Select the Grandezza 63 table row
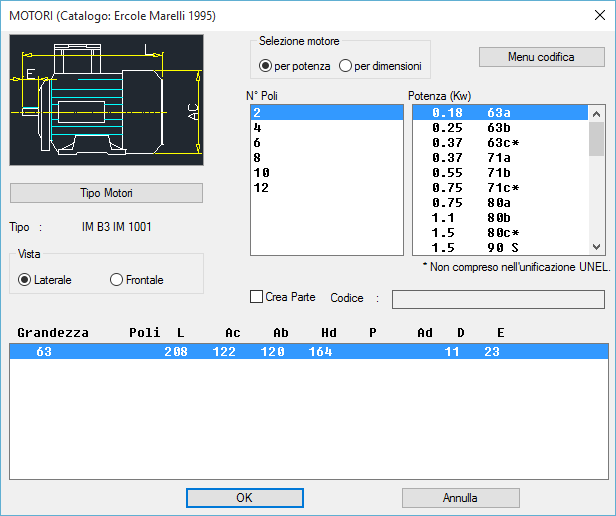Screen dimensions: 616x516 pos(309,351)
